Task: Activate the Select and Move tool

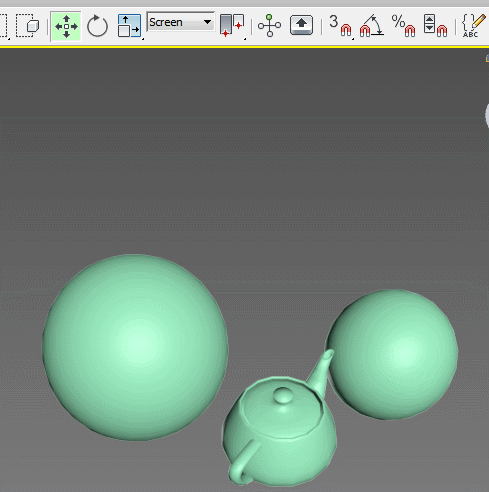Action: click(x=66, y=26)
